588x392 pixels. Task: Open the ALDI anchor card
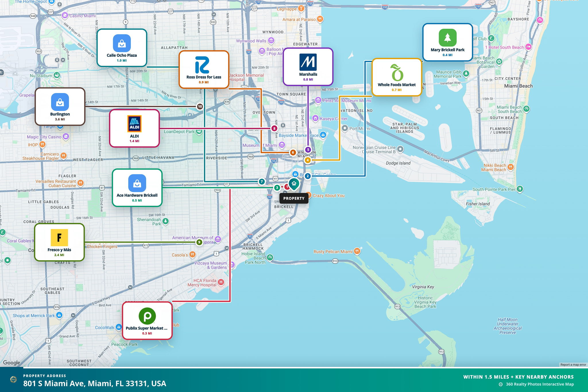tap(134, 128)
